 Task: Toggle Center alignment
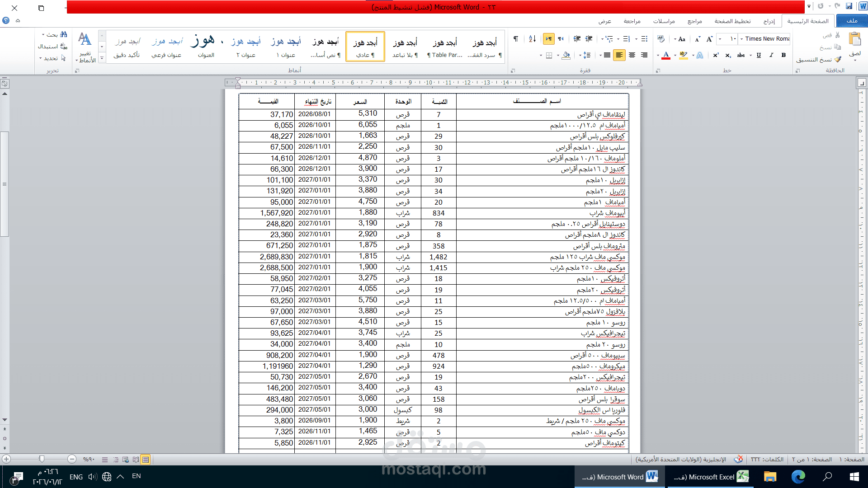coord(632,55)
